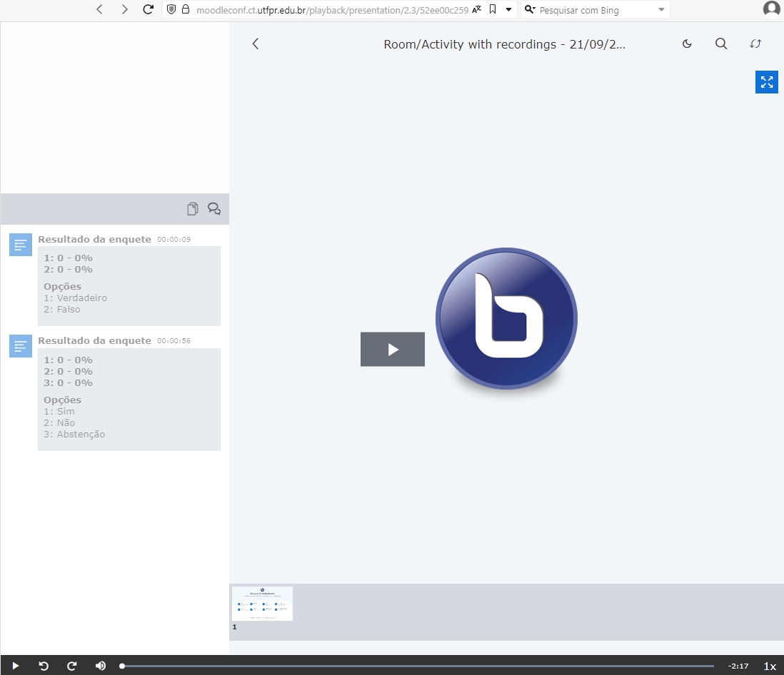The width and height of the screenshot is (784, 675).
Task: Change the 1x playback speed
Action: coord(770,666)
